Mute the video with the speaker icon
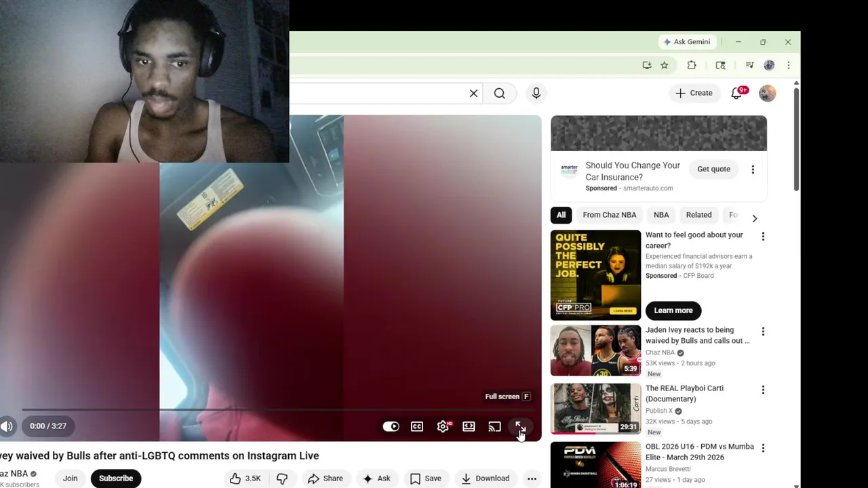The image size is (868, 488). 7,426
